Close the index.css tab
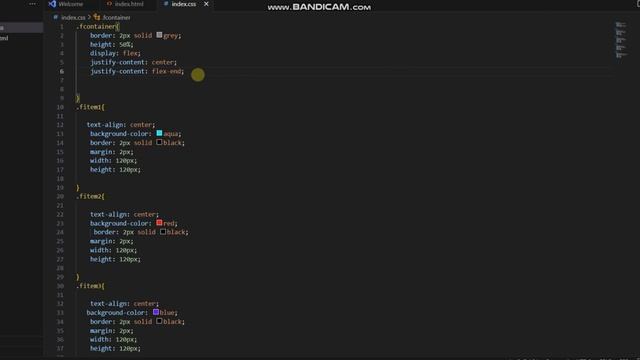640x360 pixels. pyautogui.click(x=206, y=4)
